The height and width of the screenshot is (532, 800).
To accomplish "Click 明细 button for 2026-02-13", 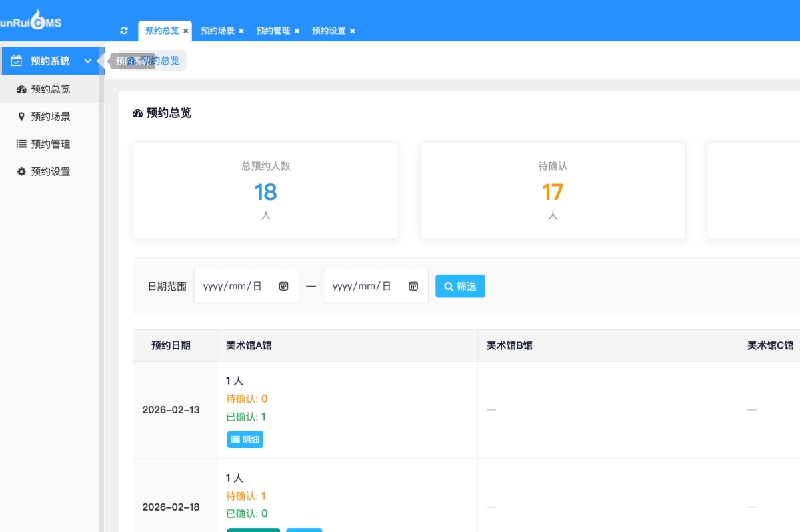I will pyautogui.click(x=245, y=439).
